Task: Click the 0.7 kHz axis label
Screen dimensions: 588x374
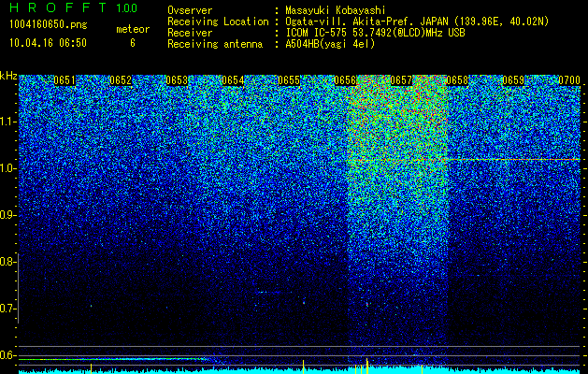Action: click(7, 309)
